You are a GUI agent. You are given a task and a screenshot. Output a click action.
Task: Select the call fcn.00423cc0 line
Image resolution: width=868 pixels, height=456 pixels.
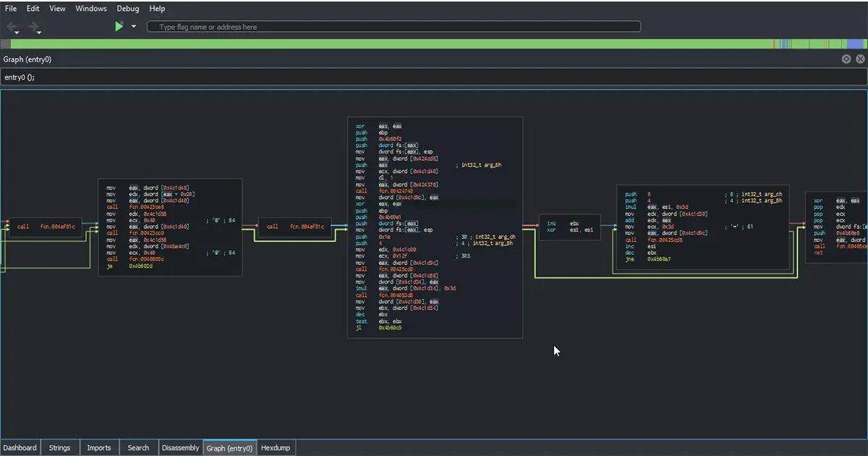coord(136,233)
